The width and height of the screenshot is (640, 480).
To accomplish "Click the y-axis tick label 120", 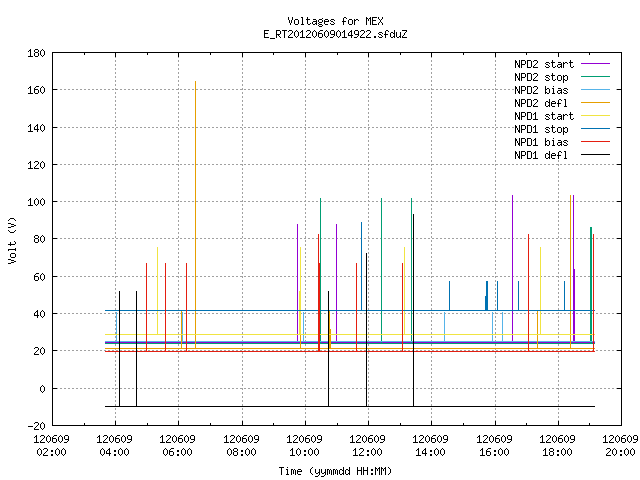I will 36,165.
